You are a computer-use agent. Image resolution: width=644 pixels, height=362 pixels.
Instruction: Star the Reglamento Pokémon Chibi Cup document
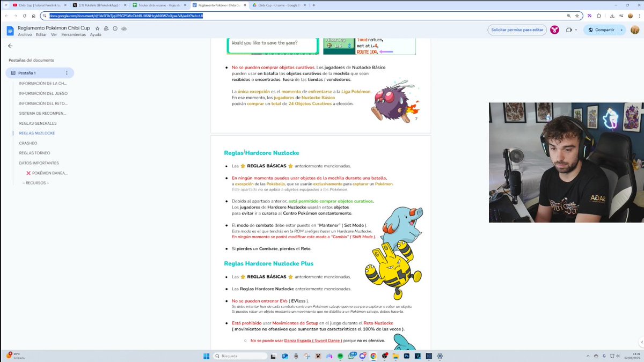pos(97,28)
